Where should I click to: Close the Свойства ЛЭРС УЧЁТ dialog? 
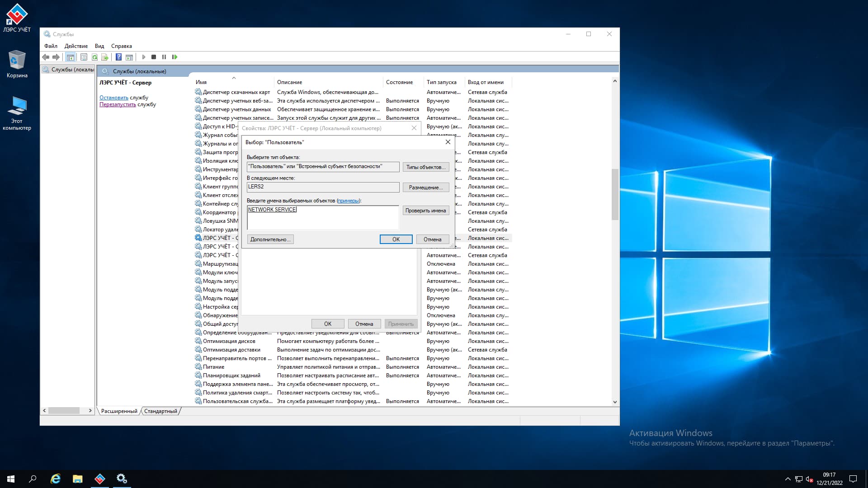[414, 128]
